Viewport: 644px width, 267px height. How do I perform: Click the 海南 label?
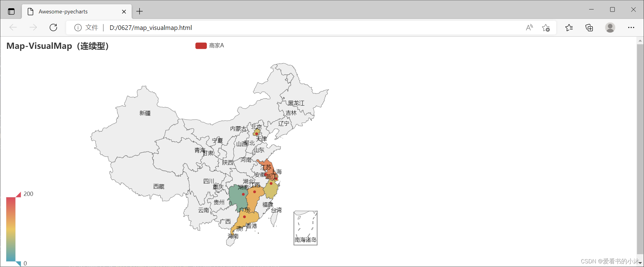click(233, 236)
